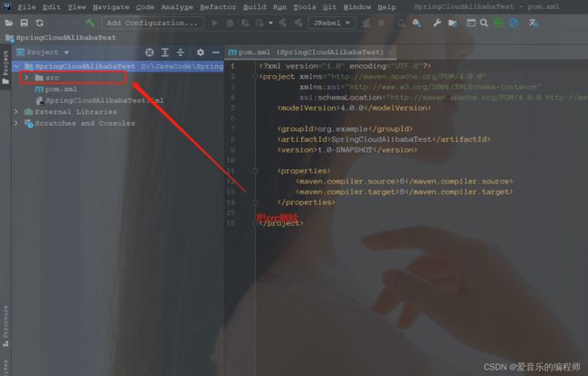588x376 pixels.
Task: Click the modelVersion 4.0.0 line in editor
Action: click(x=354, y=108)
